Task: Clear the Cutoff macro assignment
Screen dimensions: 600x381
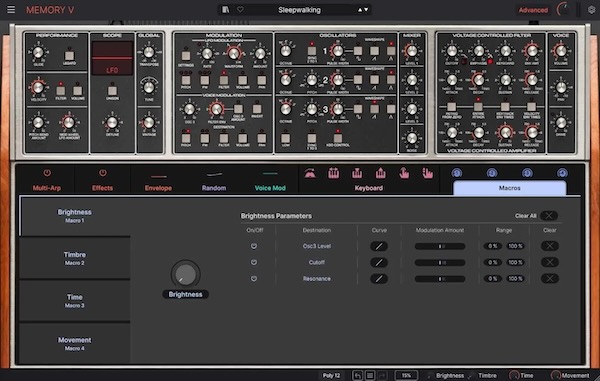Action: click(x=550, y=262)
